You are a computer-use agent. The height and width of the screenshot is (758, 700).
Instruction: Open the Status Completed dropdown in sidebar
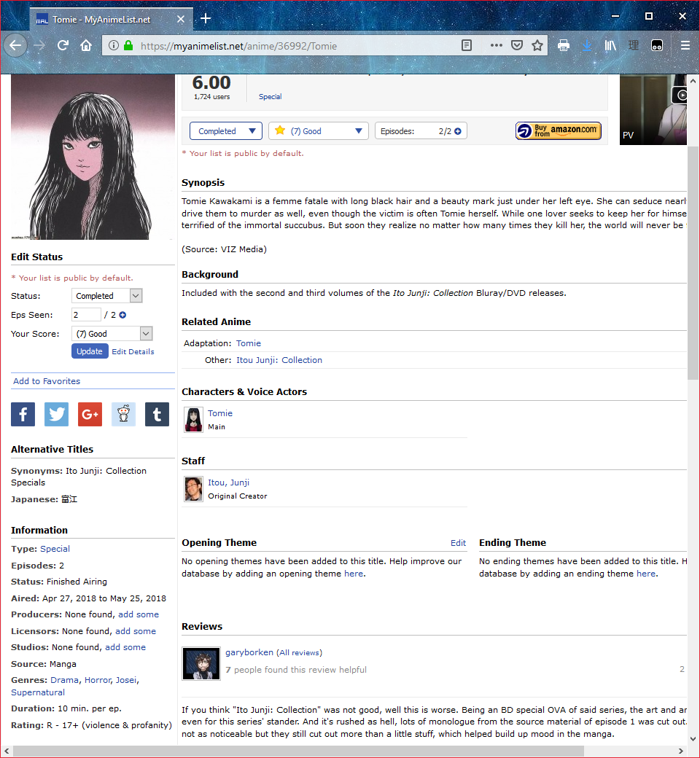coord(107,296)
